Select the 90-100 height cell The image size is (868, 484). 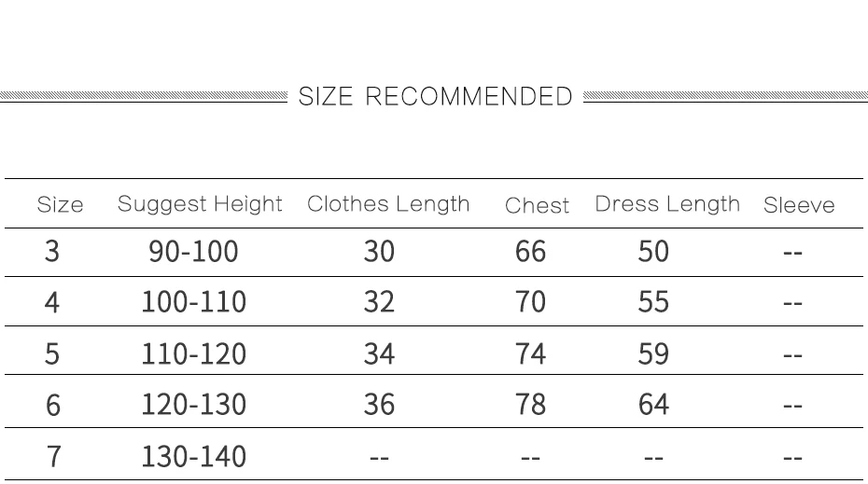[193, 252]
